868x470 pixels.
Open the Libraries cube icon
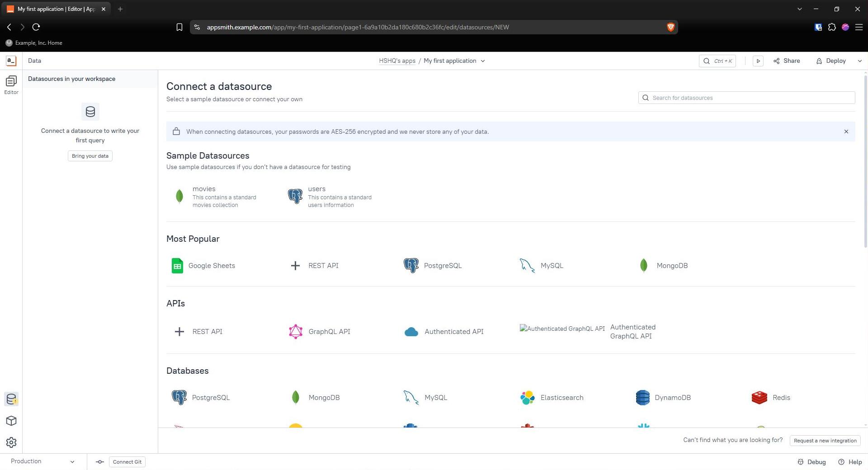[11, 421]
